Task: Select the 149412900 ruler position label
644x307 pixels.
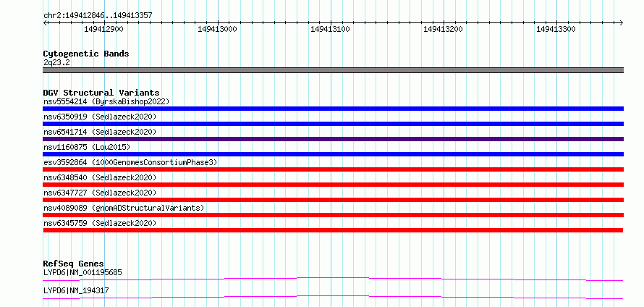Action: [103, 29]
